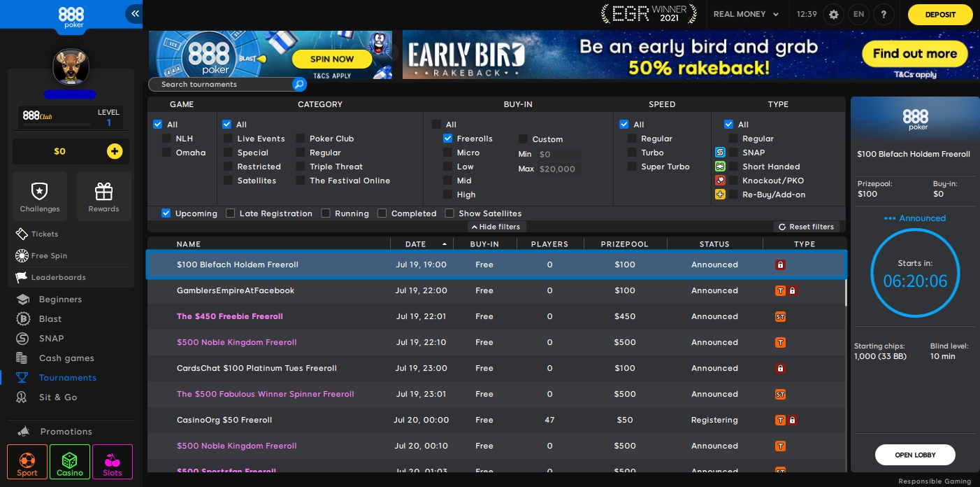Open the Responsible Gaming link
This screenshot has height=487, width=980.
pyautogui.click(x=935, y=481)
